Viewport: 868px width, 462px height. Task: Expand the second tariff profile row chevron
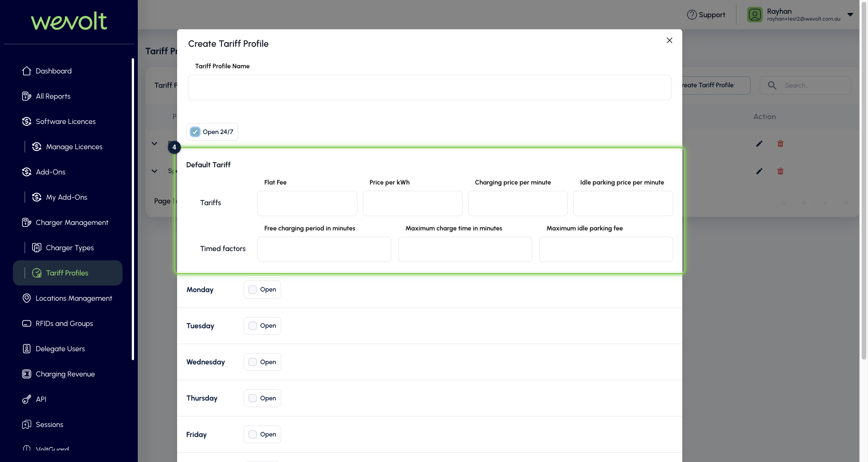[x=154, y=171]
